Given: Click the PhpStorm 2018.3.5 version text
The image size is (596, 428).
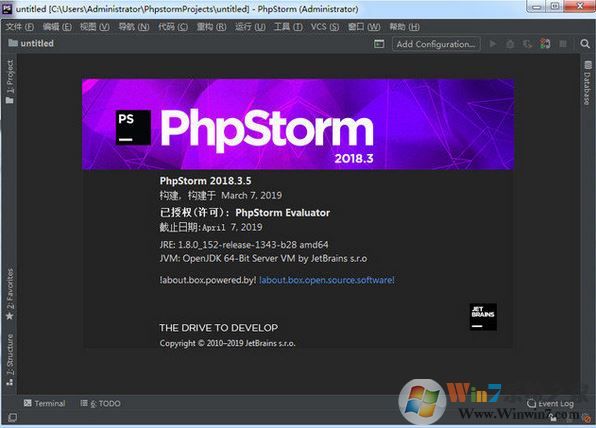Looking at the screenshot, I should point(205,181).
